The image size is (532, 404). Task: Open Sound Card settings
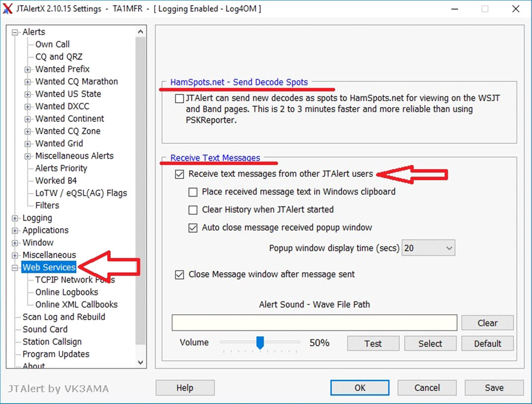(x=45, y=329)
